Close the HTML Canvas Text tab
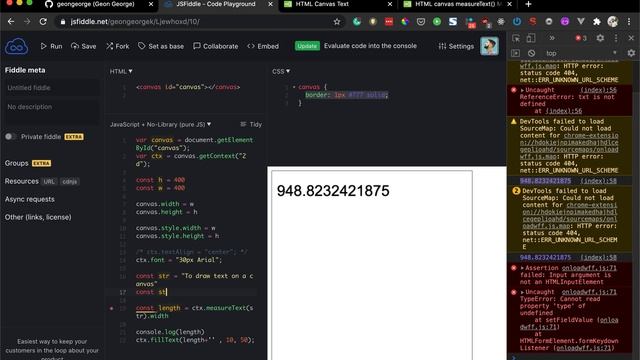 click(389, 4)
